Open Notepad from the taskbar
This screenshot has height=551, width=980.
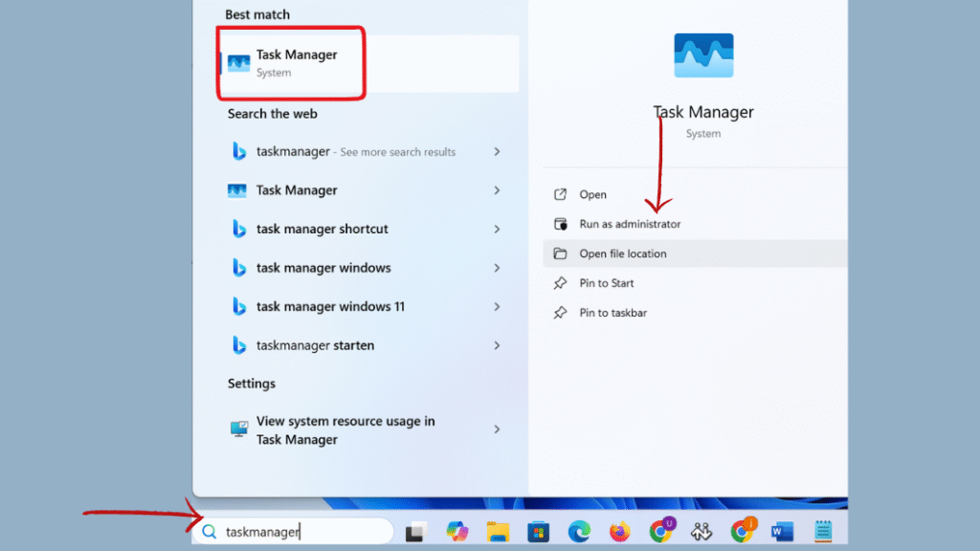click(x=823, y=532)
